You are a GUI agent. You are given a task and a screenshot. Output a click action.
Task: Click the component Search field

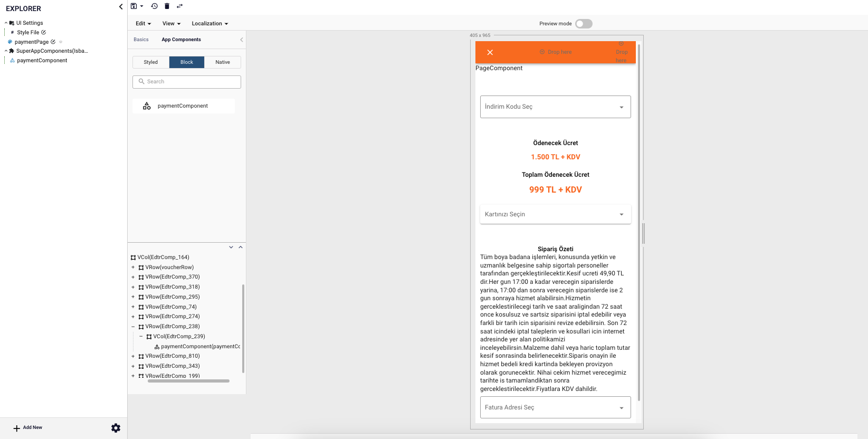click(x=187, y=82)
